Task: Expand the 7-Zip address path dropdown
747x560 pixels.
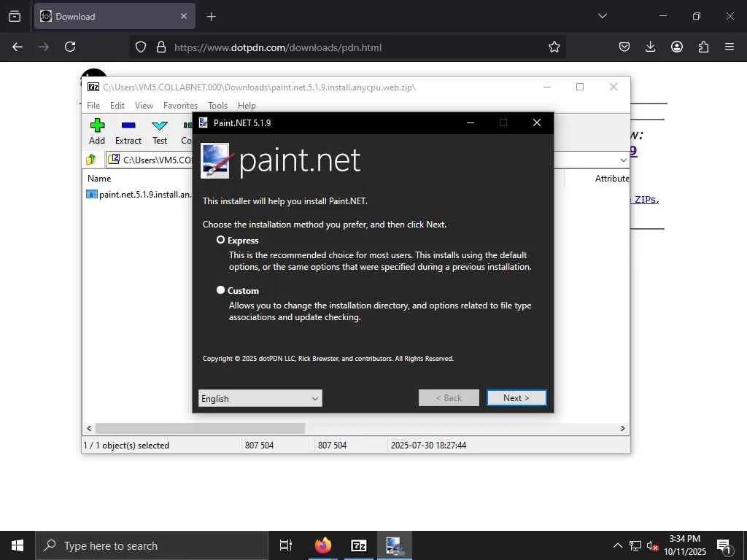Action: (623, 160)
